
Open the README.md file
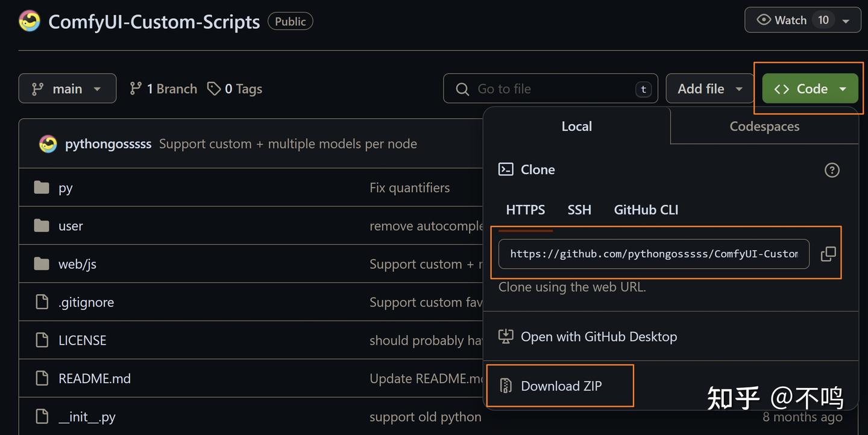click(95, 378)
